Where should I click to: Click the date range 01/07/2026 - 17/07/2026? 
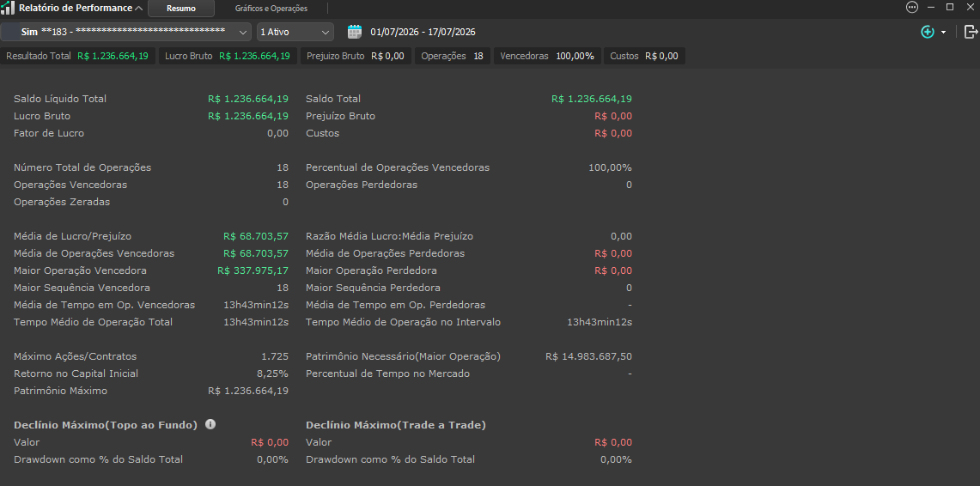click(423, 32)
